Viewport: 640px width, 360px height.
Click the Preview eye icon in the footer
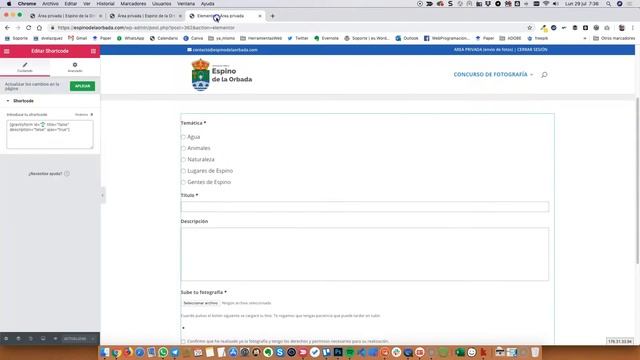coord(55,339)
